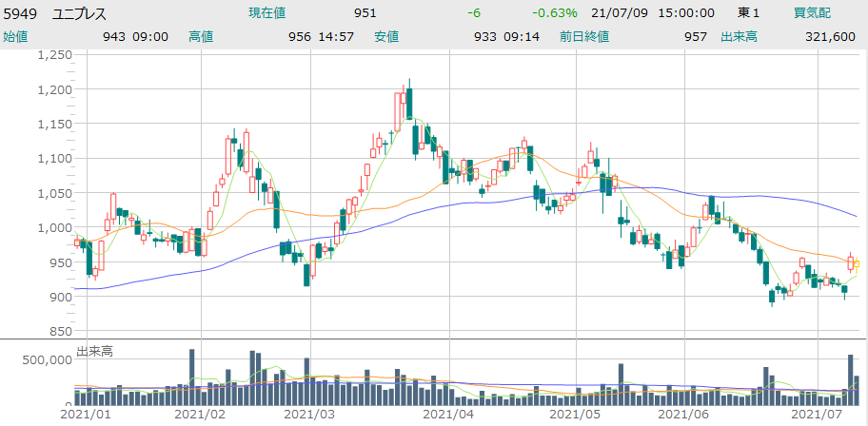
Task: Click the 出来高 label in volume panel
Action: 94,351
